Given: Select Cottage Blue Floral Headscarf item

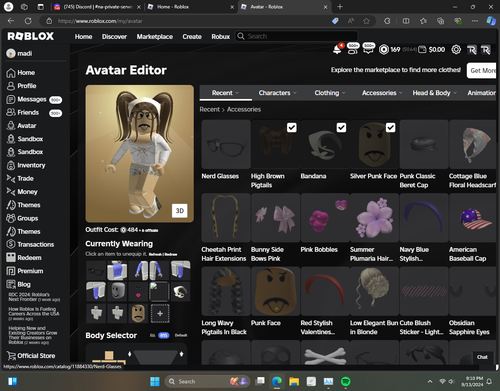Looking at the screenshot, I should pos(473,144).
